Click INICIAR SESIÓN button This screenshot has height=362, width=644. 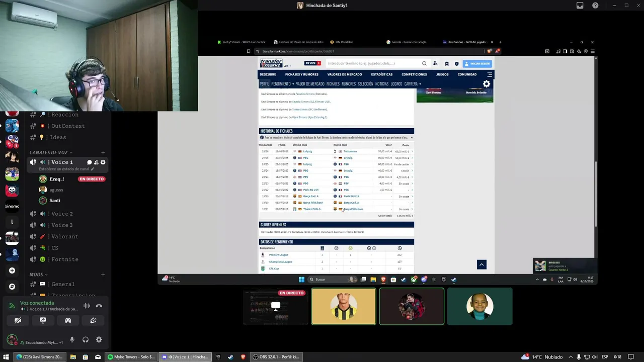click(x=477, y=63)
